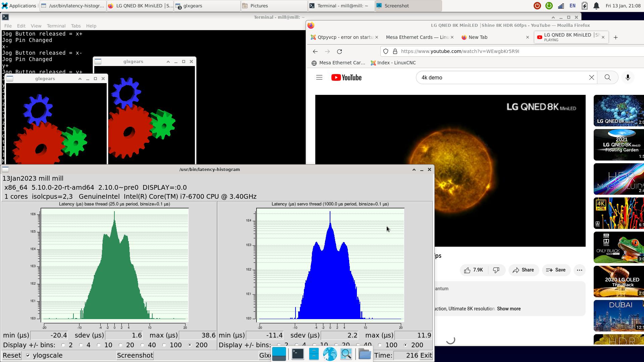
Task: Save the video to playlist
Action: 556,270
